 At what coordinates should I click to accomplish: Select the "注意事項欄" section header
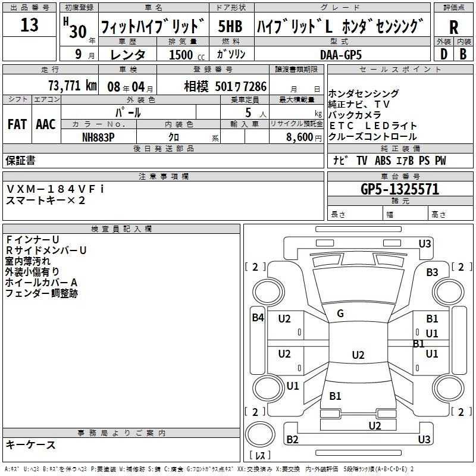163,176
